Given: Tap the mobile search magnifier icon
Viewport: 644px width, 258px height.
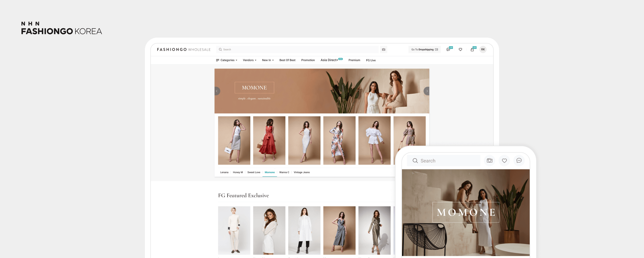Looking at the screenshot, I should pos(415,161).
